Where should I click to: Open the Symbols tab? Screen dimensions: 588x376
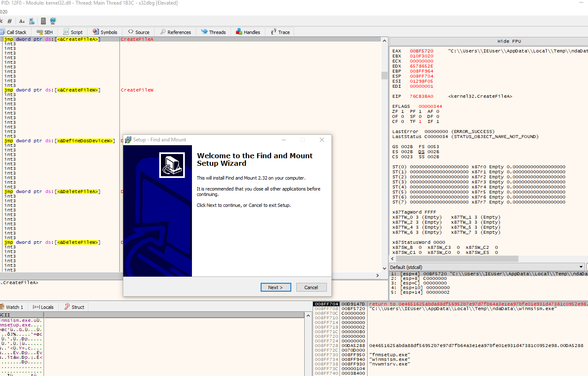105,32
